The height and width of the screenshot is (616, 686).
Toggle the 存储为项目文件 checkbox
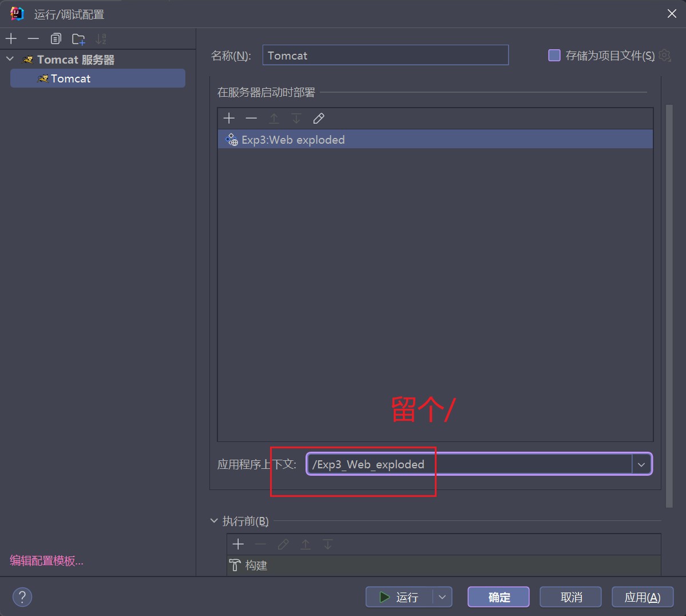554,55
